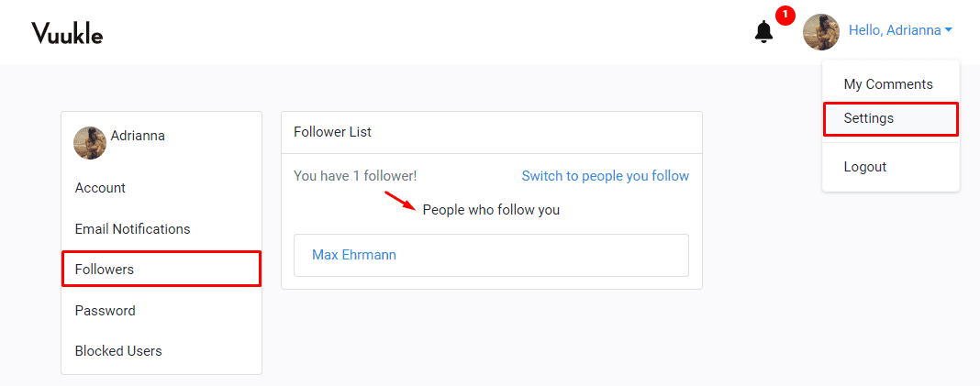Viewport: 980px width, 386px height.
Task: Click the Follower List panel header
Action: [332, 132]
